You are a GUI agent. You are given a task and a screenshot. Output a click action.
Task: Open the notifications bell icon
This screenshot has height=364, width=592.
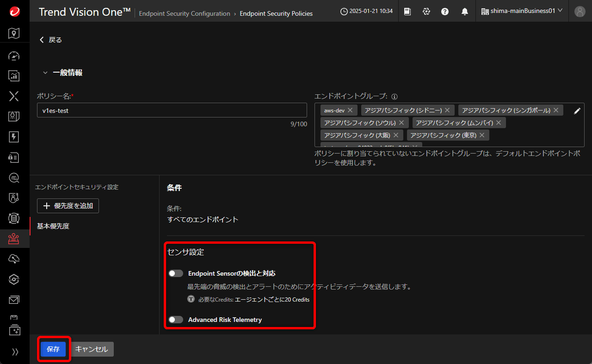pyautogui.click(x=465, y=12)
